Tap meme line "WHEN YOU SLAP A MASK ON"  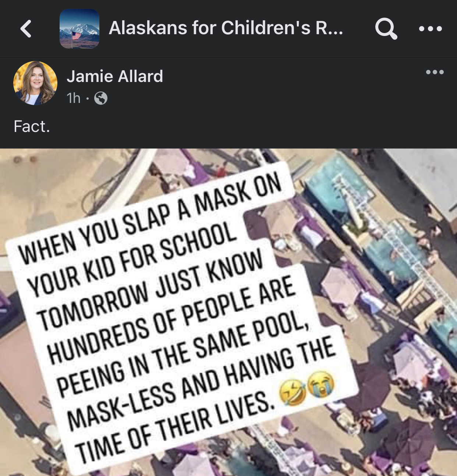click(151, 219)
